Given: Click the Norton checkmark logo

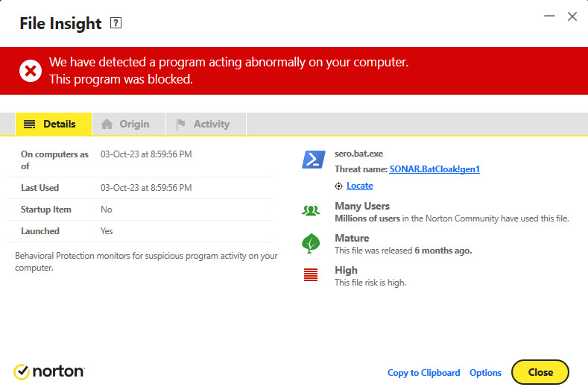Looking at the screenshot, I should click(22, 371).
